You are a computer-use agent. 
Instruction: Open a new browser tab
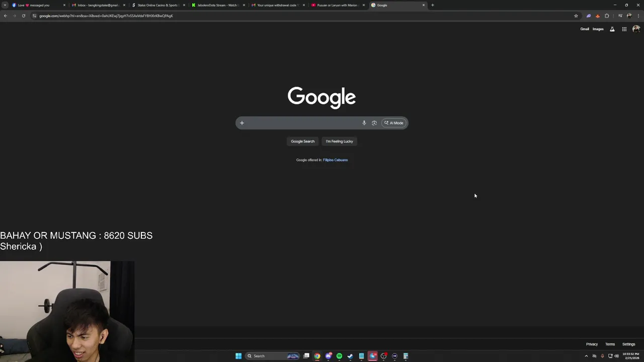click(432, 5)
